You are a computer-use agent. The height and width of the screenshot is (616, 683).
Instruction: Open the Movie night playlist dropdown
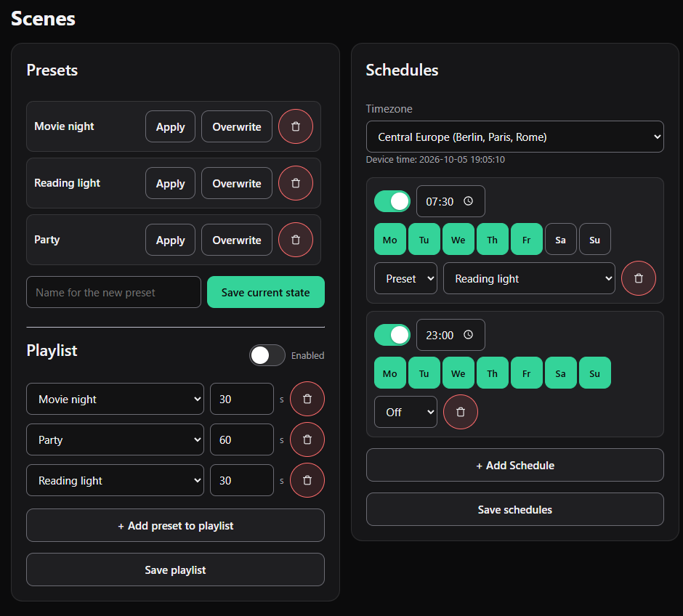coord(115,399)
